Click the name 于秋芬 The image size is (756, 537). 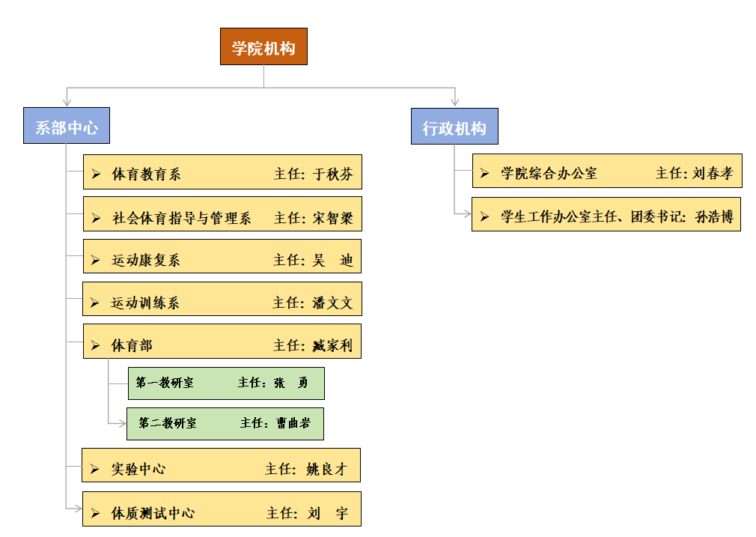coord(332,175)
